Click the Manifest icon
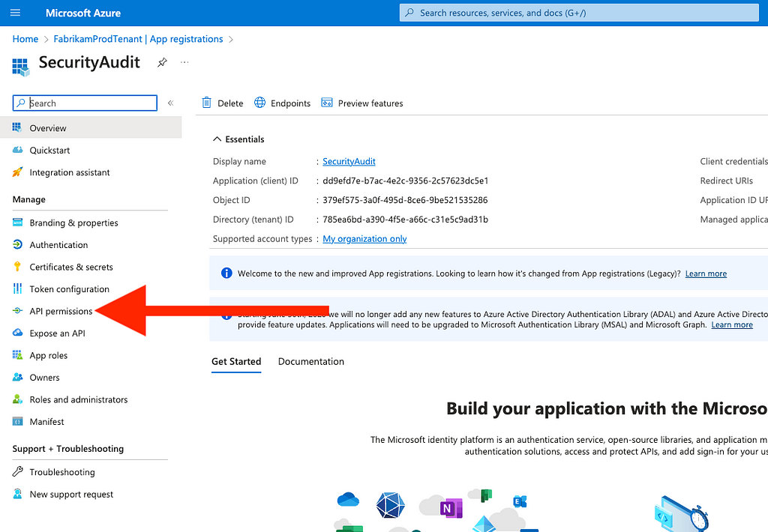The image size is (768, 532). pos(17,421)
